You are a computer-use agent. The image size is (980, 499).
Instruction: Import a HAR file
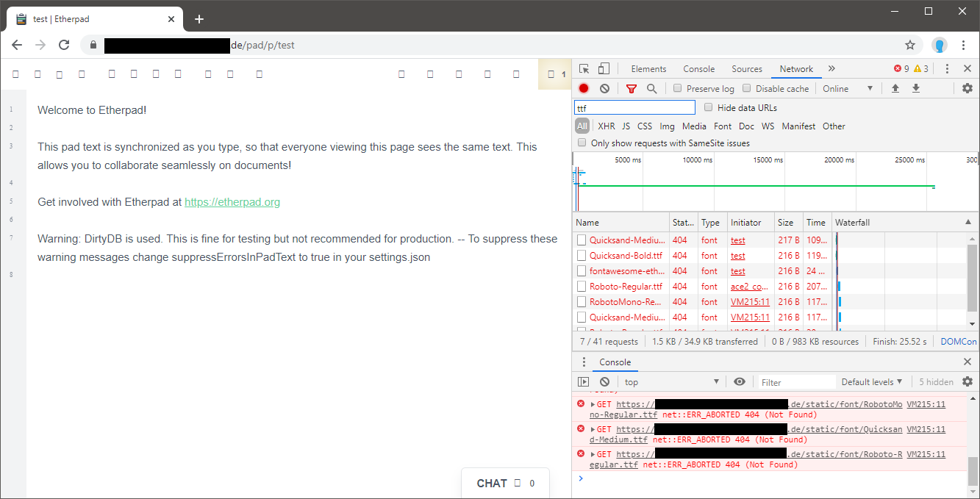(x=895, y=88)
